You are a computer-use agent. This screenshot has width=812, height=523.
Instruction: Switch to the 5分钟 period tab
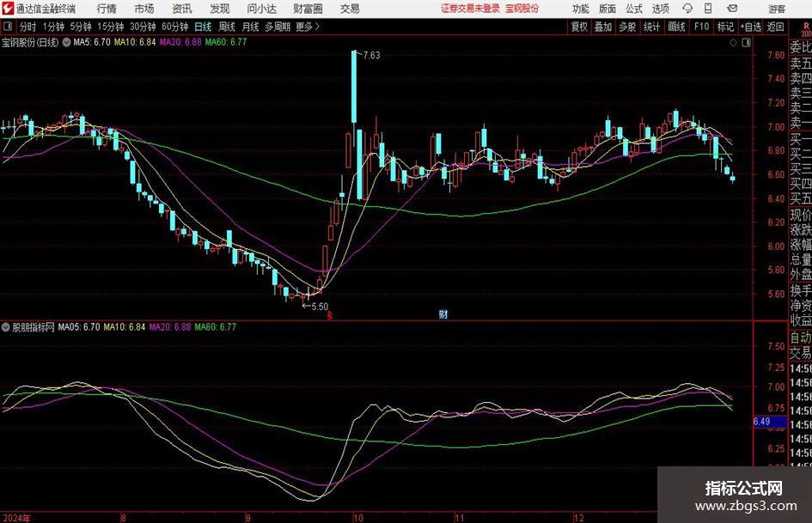81,27
